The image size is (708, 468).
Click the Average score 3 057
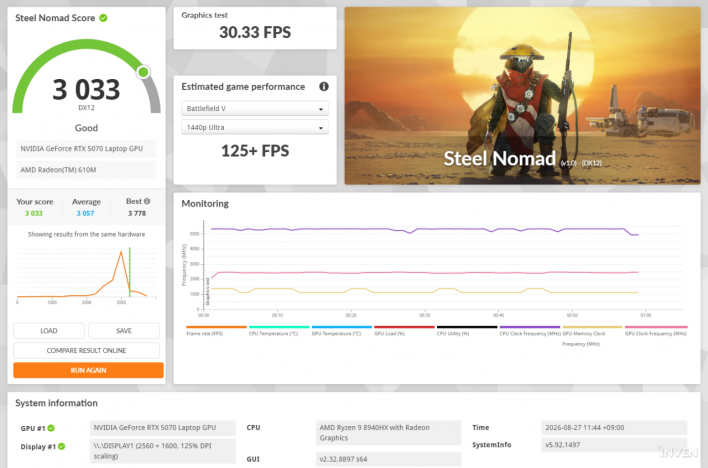click(x=85, y=213)
